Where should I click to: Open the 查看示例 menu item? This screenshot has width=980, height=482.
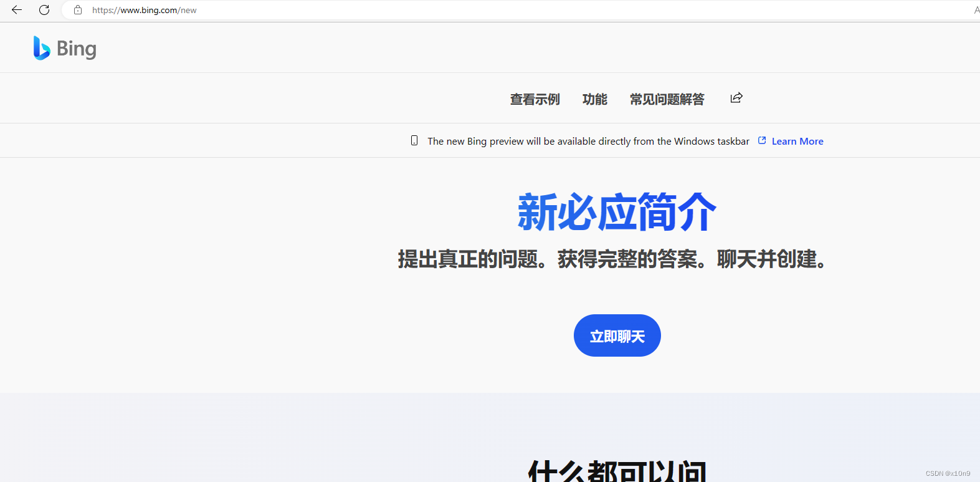click(x=535, y=99)
